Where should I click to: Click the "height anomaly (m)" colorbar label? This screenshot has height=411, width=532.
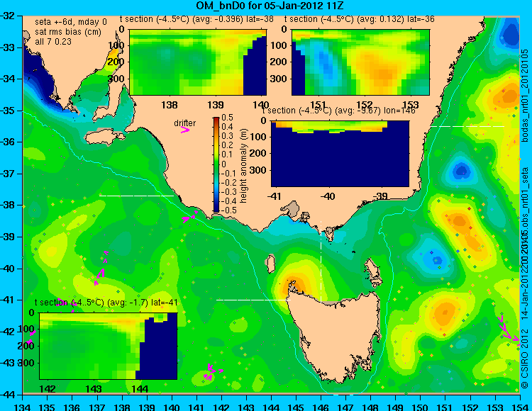pos(243,166)
